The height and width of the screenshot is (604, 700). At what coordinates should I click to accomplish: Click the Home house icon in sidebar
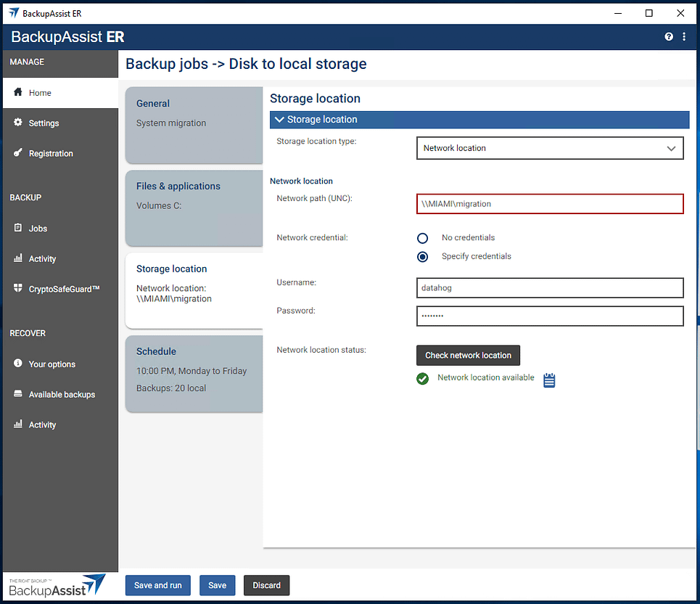coord(18,92)
